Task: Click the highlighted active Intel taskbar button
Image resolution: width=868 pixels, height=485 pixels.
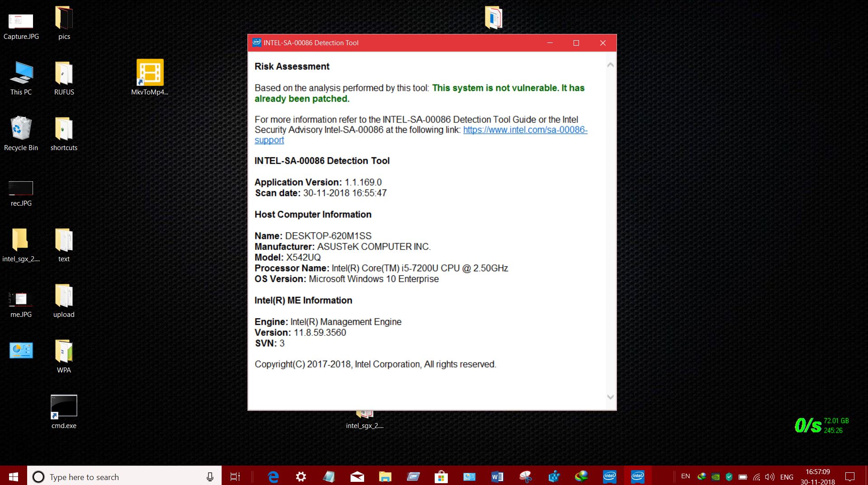Action: click(x=637, y=476)
